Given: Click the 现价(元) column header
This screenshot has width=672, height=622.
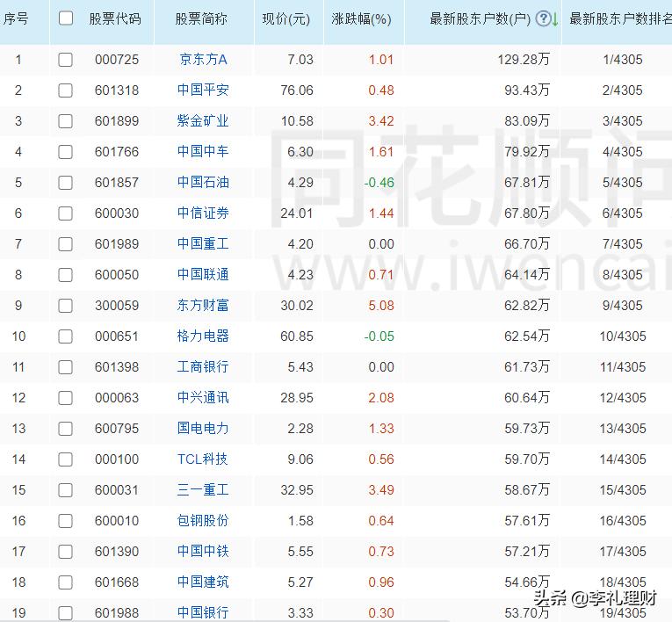Looking at the screenshot, I should 285,18.
